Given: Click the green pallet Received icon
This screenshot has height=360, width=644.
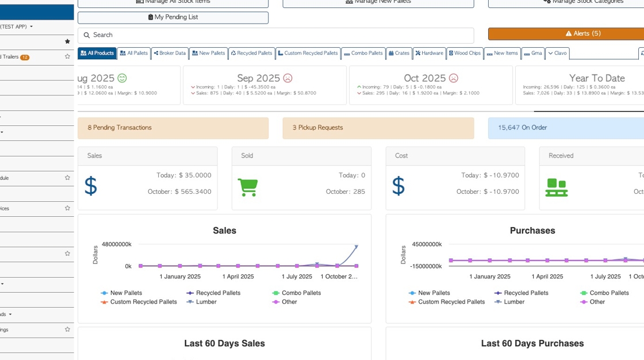Looking at the screenshot, I should pyautogui.click(x=556, y=187).
